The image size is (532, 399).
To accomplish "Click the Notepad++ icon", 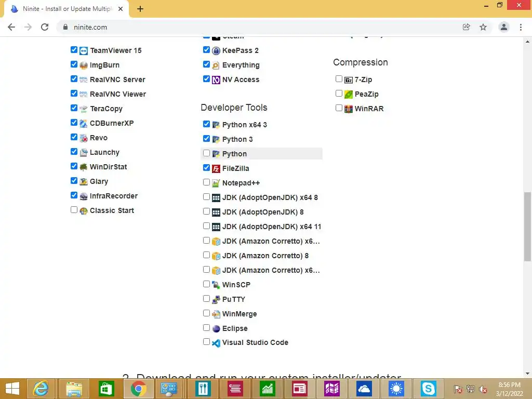I will (216, 183).
